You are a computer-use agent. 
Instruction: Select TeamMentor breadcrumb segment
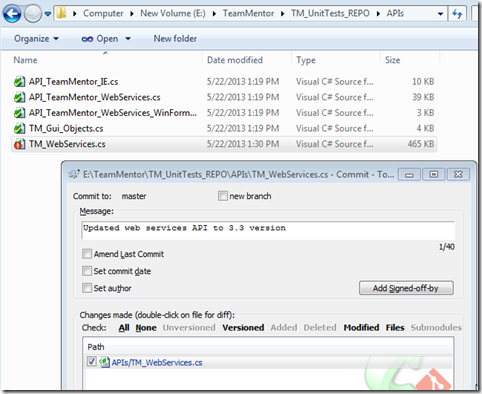(x=248, y=13)
